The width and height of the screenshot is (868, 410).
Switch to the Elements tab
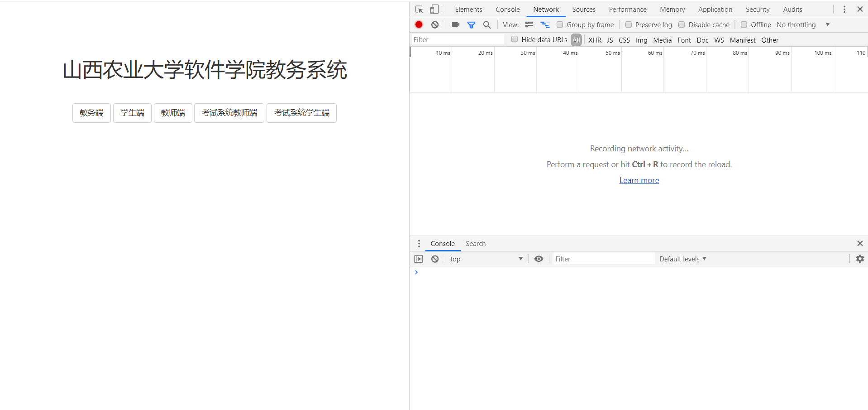(468, 10)
